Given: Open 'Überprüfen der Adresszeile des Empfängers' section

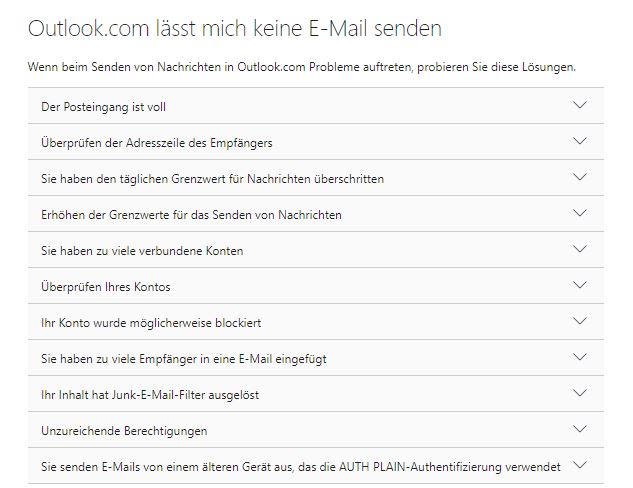Looking at the screenshot, I should [x=316, y=142].
